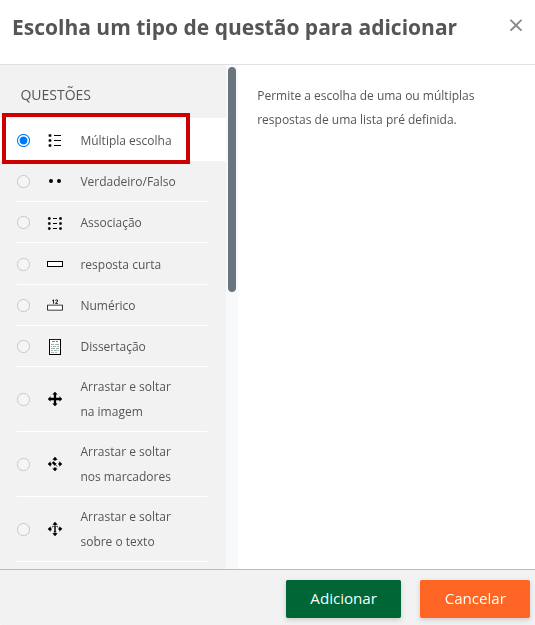Choose the resposta curta question type label
The width and height of the screenshot is (535, 625).
(120, 265)
